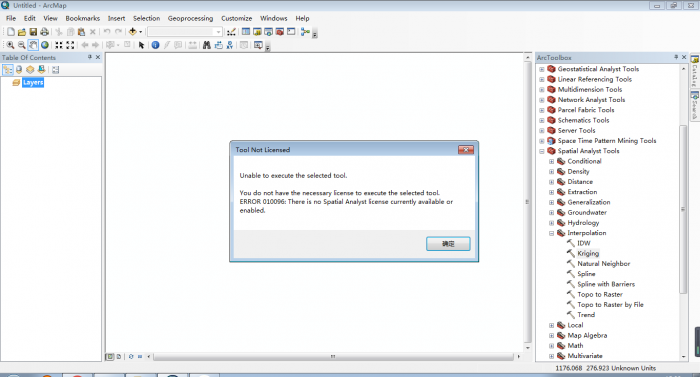
Task: Pin the ArcToolbox panel
Action: click(676, 57)
